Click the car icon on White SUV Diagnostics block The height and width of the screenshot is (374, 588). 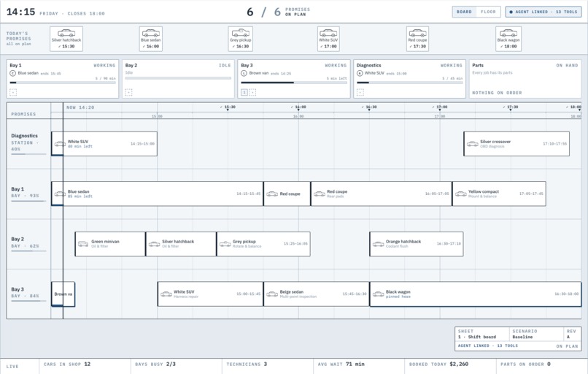[x=60, y=144]
